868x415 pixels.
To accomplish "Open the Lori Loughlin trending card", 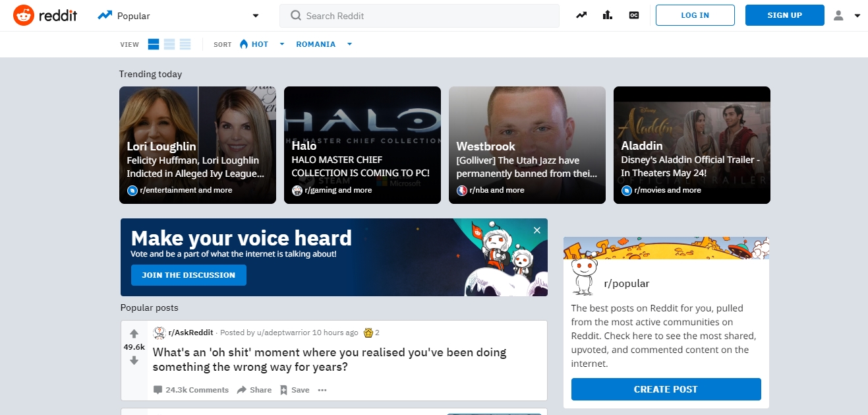I will tap(198, 145).
